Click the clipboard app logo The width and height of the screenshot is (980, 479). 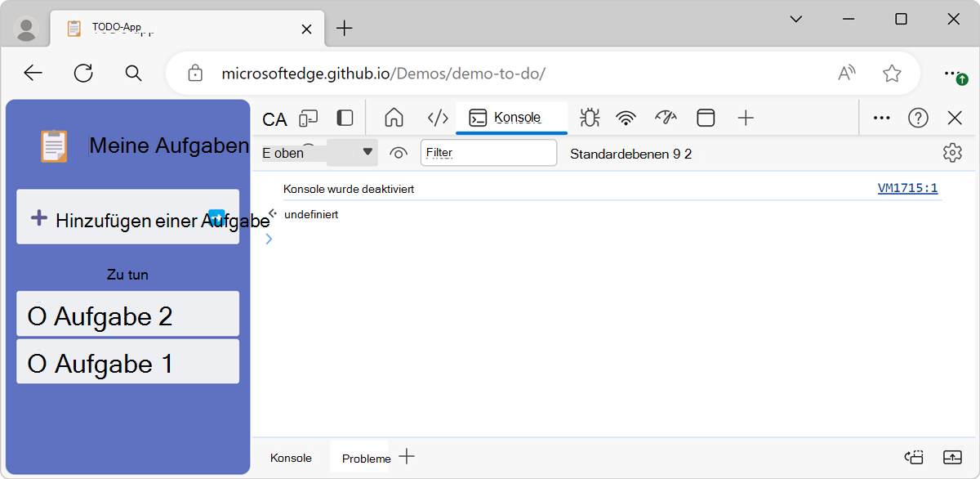pos(54,146)
